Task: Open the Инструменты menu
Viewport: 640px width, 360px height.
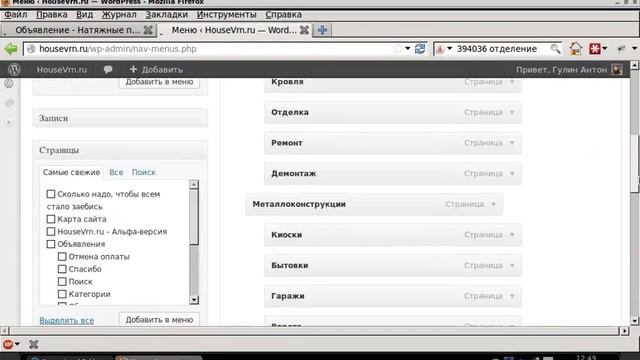Action: [227, 15]
